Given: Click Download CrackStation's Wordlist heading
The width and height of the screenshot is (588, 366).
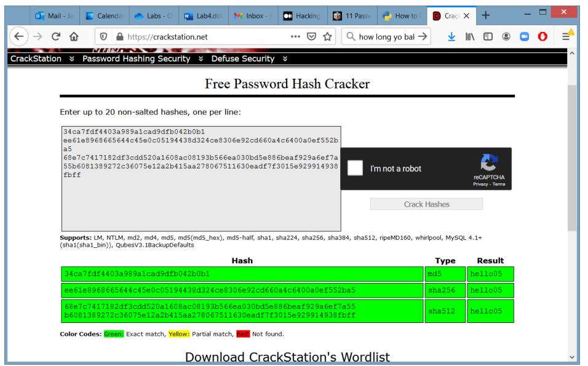Looking at the screenshot, I should (287, 357).
